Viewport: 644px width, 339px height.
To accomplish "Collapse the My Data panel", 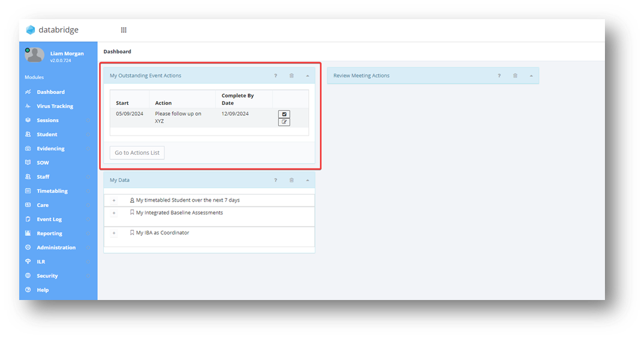I will coord(307,180).
